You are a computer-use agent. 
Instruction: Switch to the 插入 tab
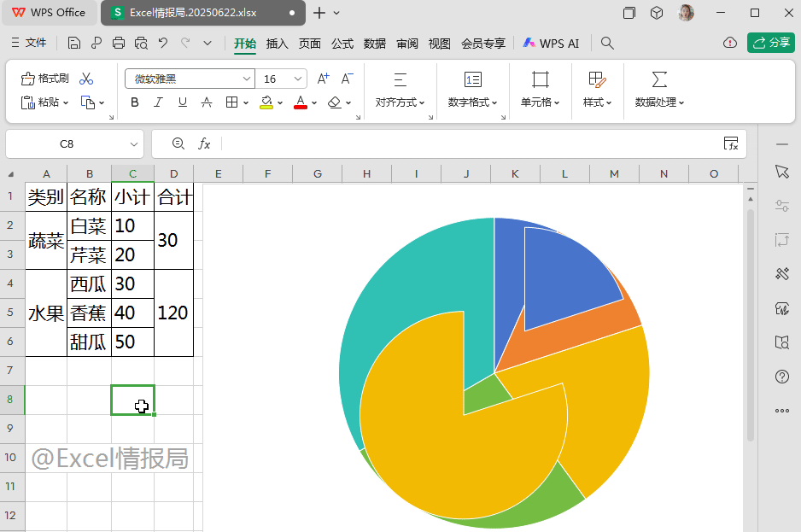click(x=278, y=44)
